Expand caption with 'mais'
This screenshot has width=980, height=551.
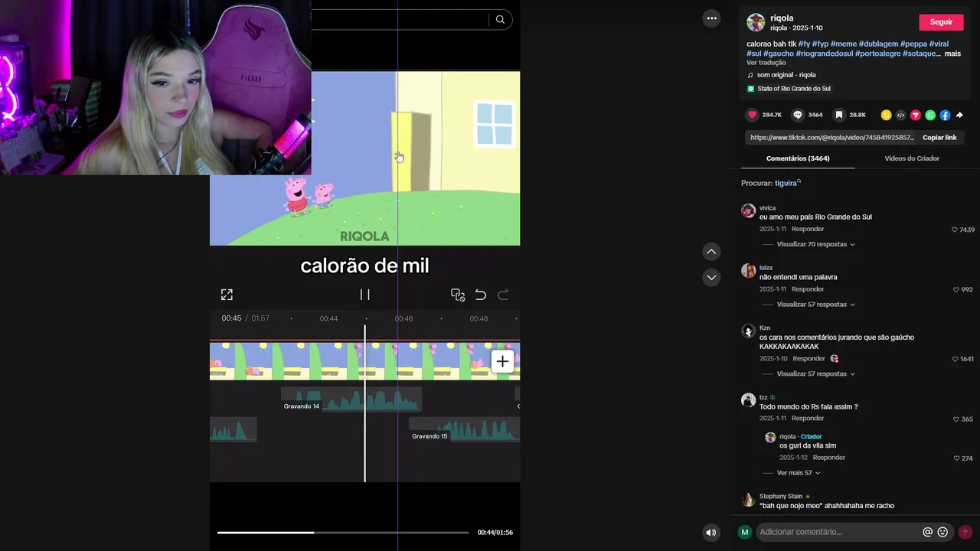(952, 54)
